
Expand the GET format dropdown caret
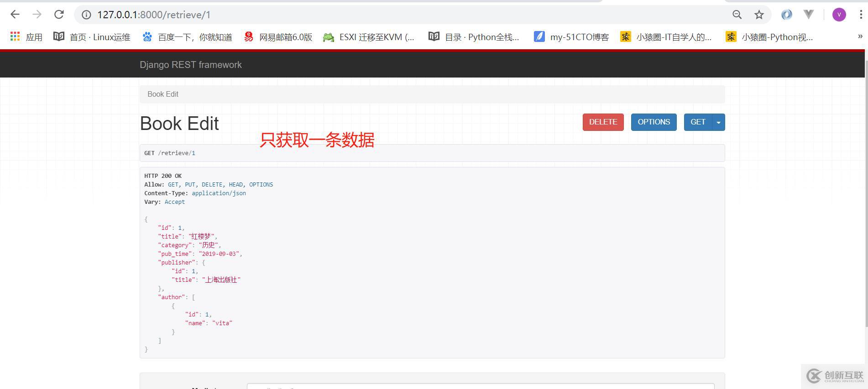tap(718, 122)
